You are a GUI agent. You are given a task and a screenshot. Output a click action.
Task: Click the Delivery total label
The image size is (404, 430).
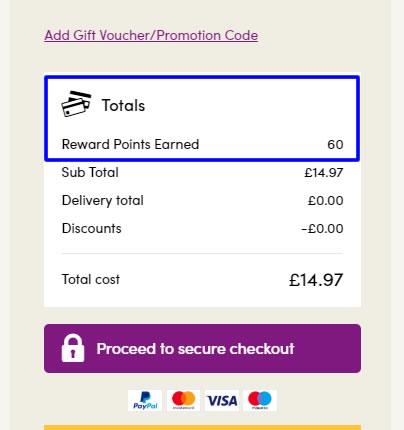click(103, 200)
